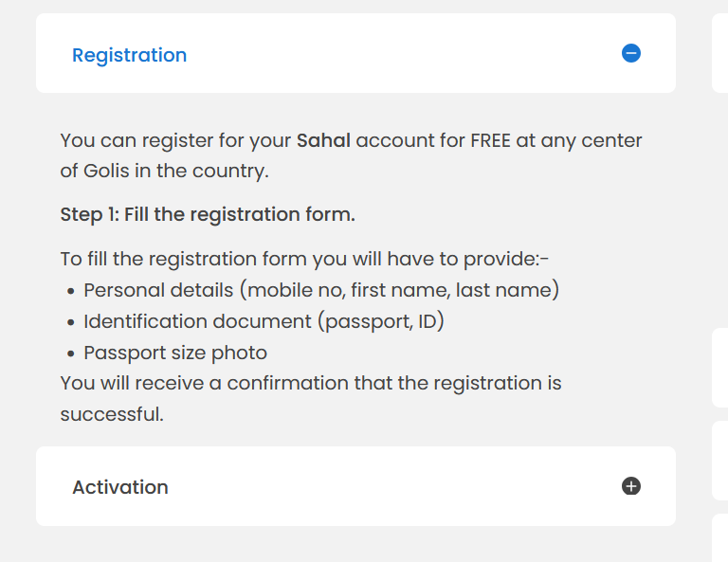Click the partial card beside the Activation header
Image resolution: width=728 pixels, height=562 pixels.
click(719, 461)
